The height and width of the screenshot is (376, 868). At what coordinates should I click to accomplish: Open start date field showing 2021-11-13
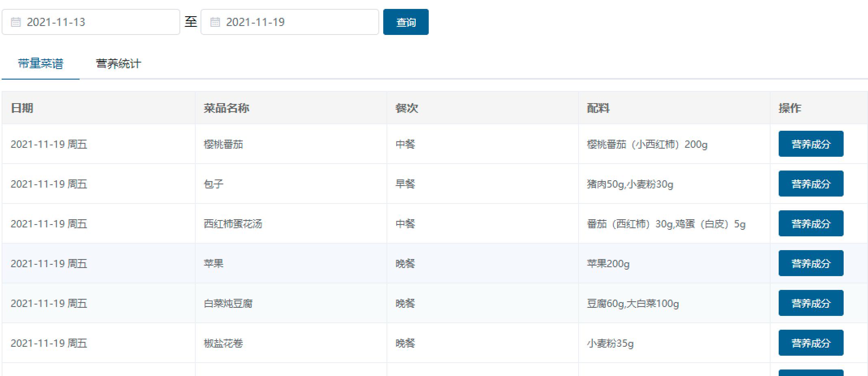tap(97, 22)
